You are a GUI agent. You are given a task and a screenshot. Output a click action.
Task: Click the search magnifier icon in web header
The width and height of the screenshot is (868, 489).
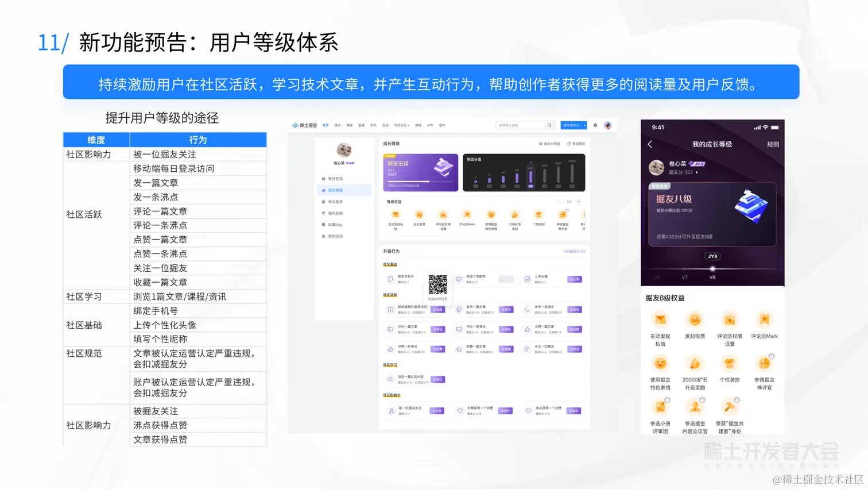(549, 125)
